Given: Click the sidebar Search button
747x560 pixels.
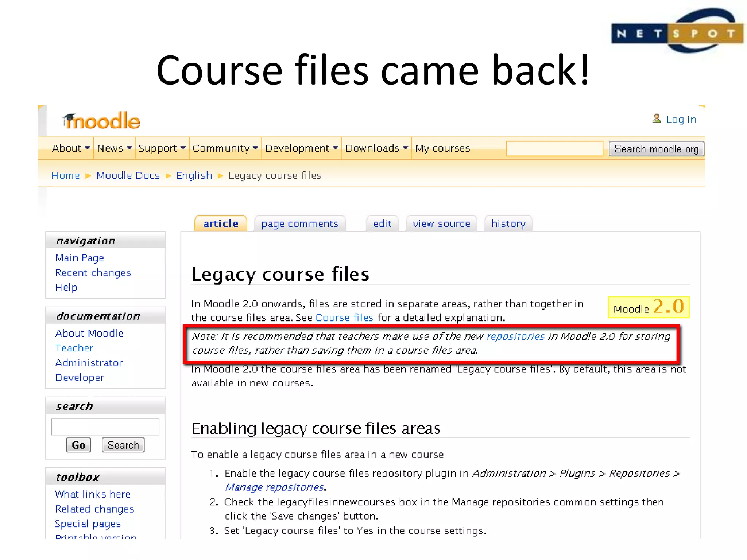Looking at the screenshot, I should tap(123, 445).
